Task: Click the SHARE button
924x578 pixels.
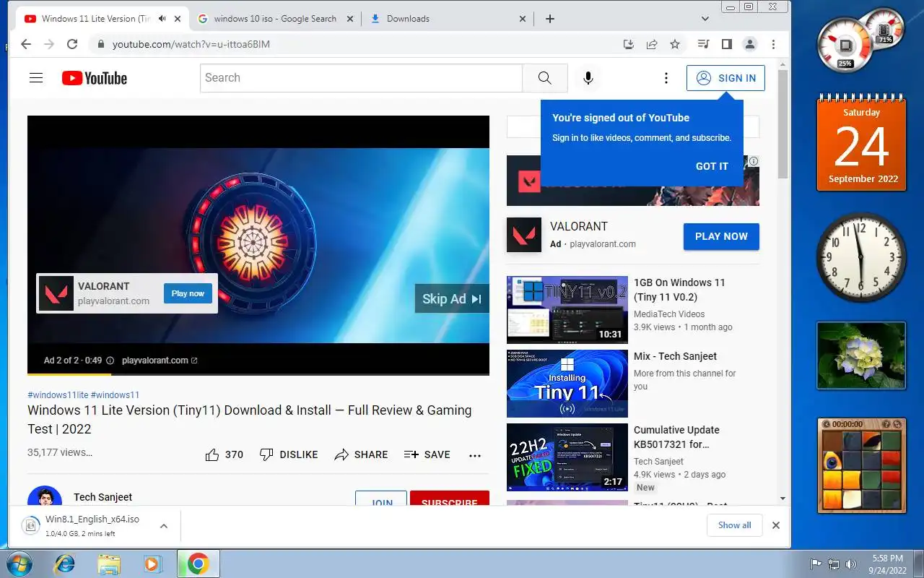Action: tap(361, 454)
